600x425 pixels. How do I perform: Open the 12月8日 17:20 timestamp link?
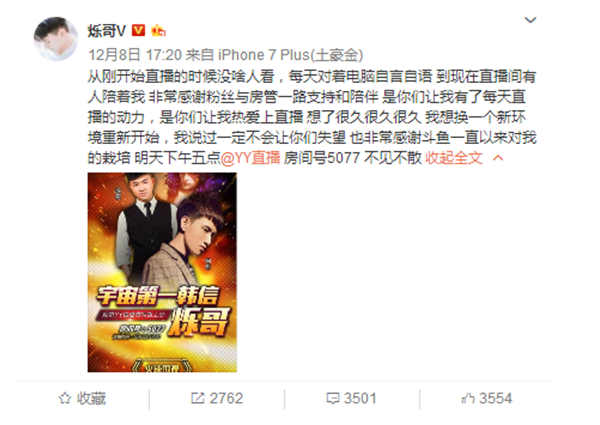[x=135, y=55]
